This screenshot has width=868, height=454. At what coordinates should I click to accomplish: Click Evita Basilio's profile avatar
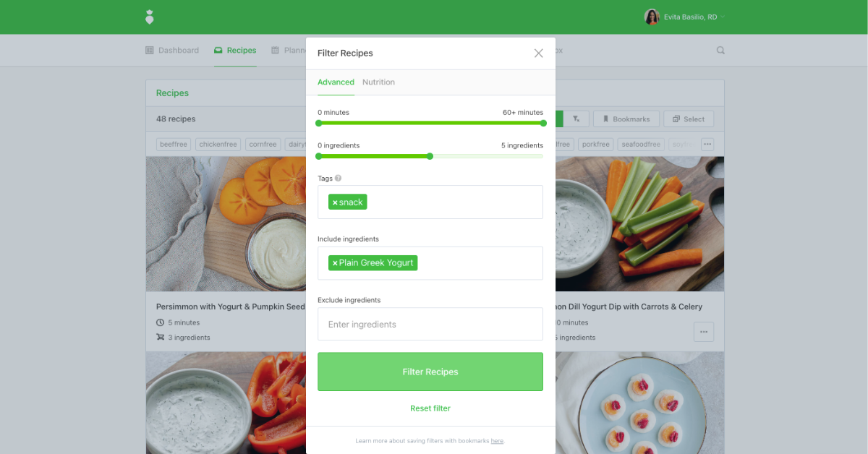(652, 17)
